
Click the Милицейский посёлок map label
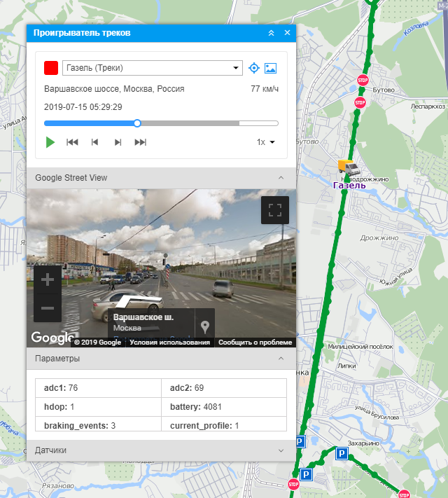click(x=360, y=347)
